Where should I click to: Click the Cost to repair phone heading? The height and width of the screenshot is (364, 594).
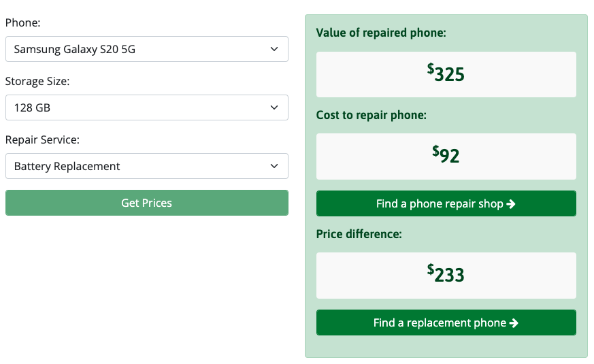(x=372, y=115)
